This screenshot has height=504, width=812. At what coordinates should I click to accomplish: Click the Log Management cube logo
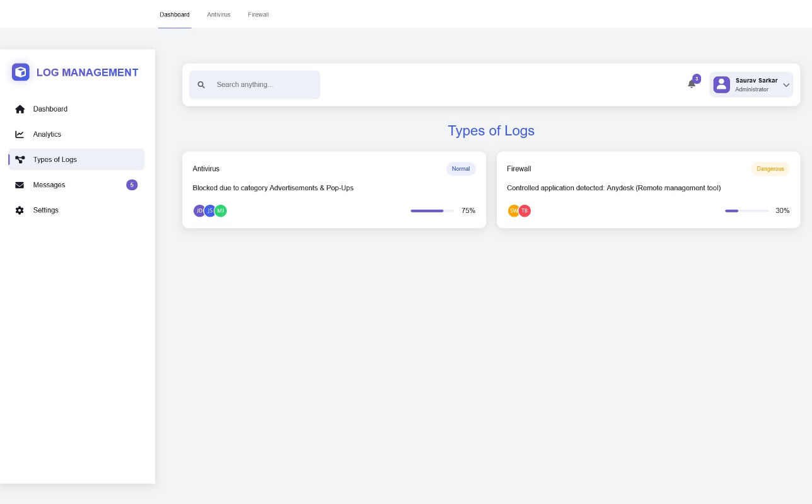point(21,72)
